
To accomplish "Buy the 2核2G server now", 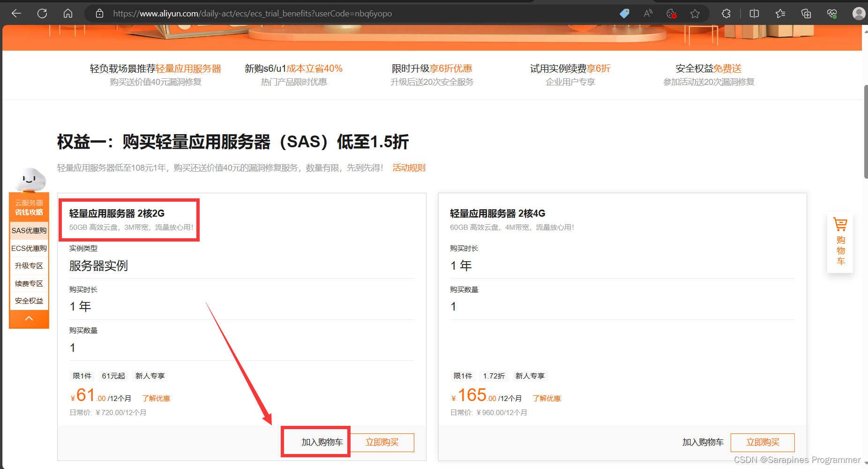I will pos(382,442).
